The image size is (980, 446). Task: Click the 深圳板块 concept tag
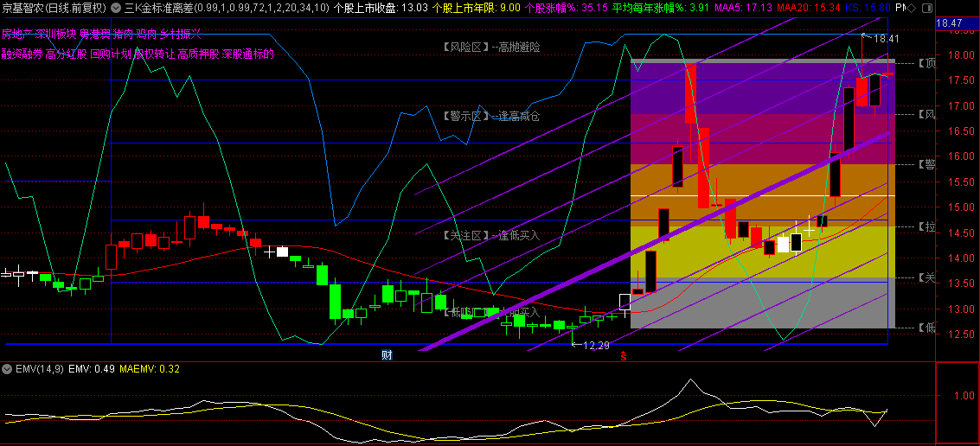[x=55, y=34]
